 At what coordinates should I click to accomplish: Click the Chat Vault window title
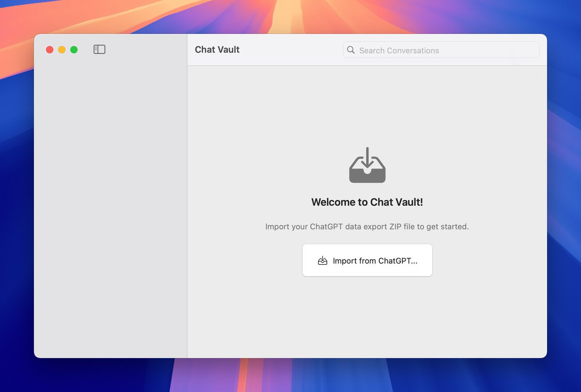tap(217, 49)
